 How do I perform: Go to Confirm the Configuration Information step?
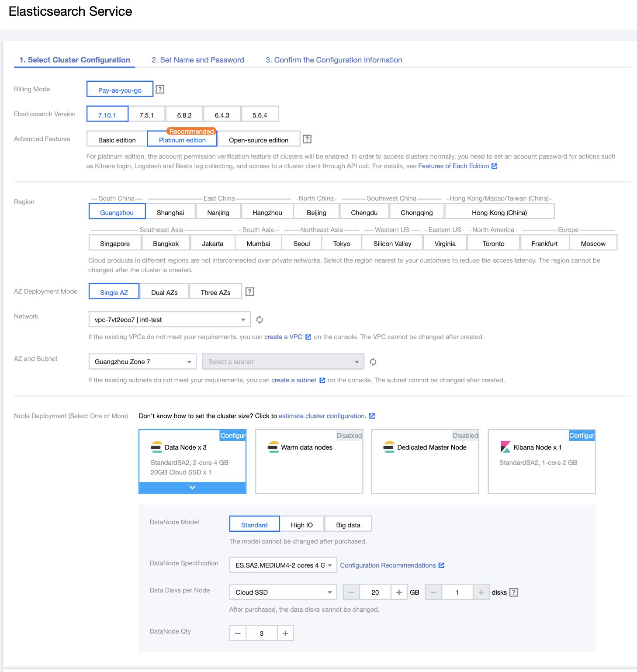tap(334, 60)
